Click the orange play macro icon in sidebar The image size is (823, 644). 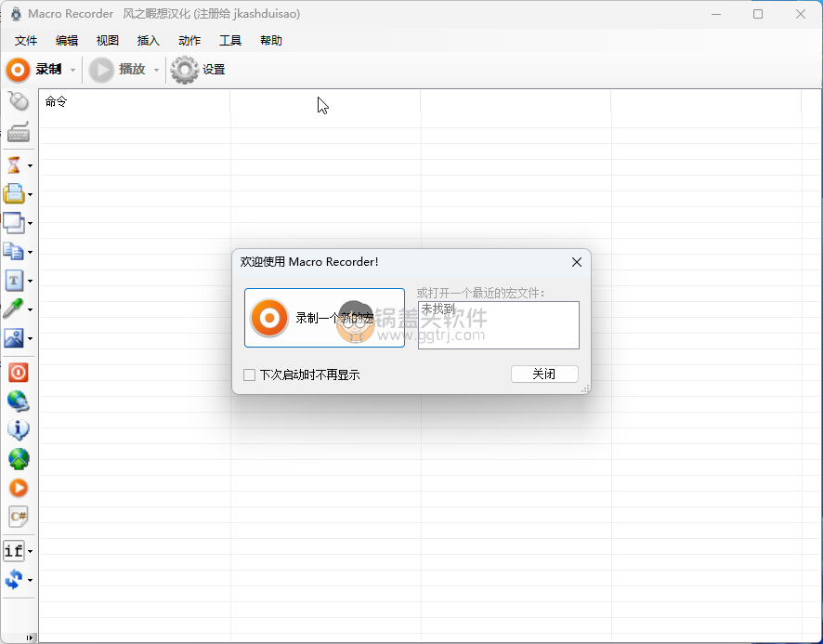click(19, 488)
